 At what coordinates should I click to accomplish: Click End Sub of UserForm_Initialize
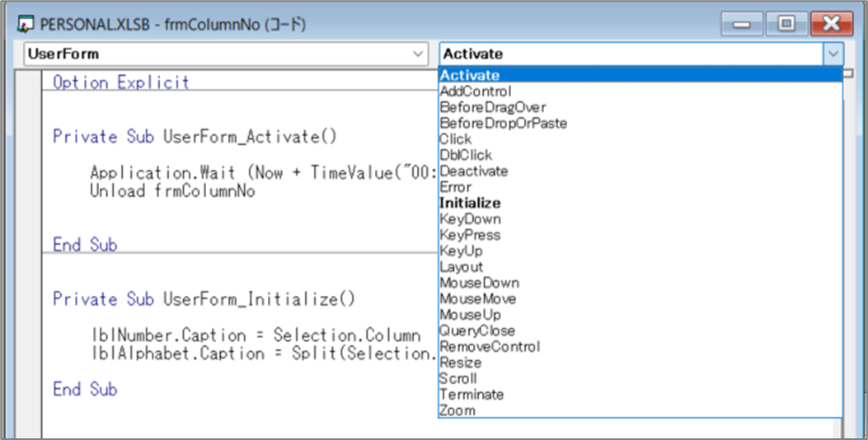tap(85, 390)
